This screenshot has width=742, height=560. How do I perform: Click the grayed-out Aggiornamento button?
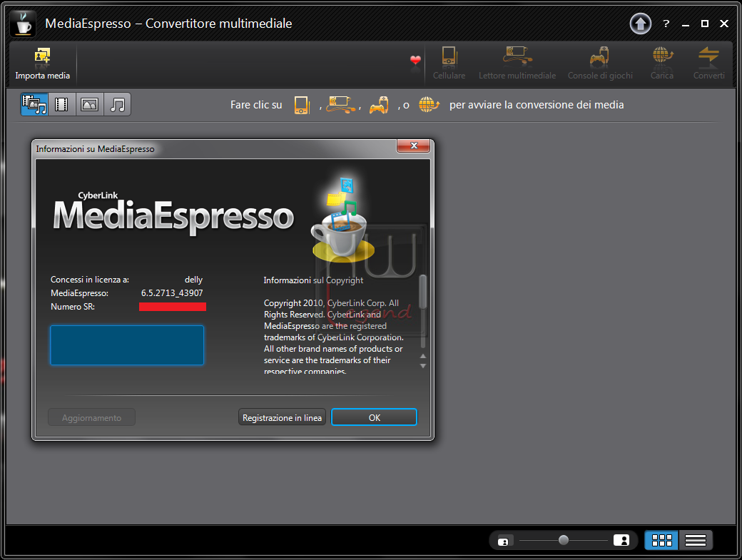pyautogui.click(x=91, y=417)
